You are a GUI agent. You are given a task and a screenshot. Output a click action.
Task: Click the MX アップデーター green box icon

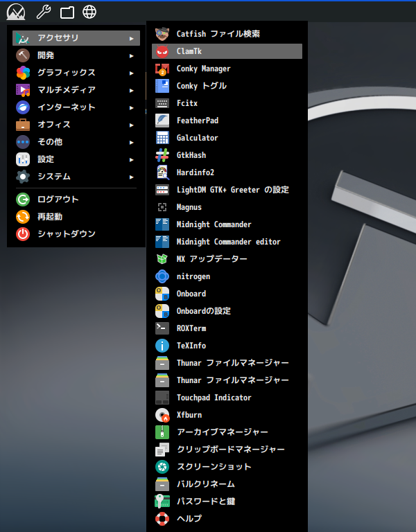(162, 259)
